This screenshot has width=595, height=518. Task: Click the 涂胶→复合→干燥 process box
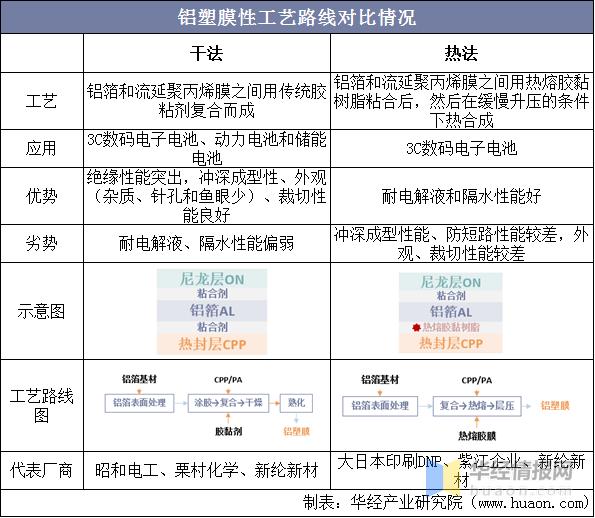pyautogui.click(x=228, y=403)
